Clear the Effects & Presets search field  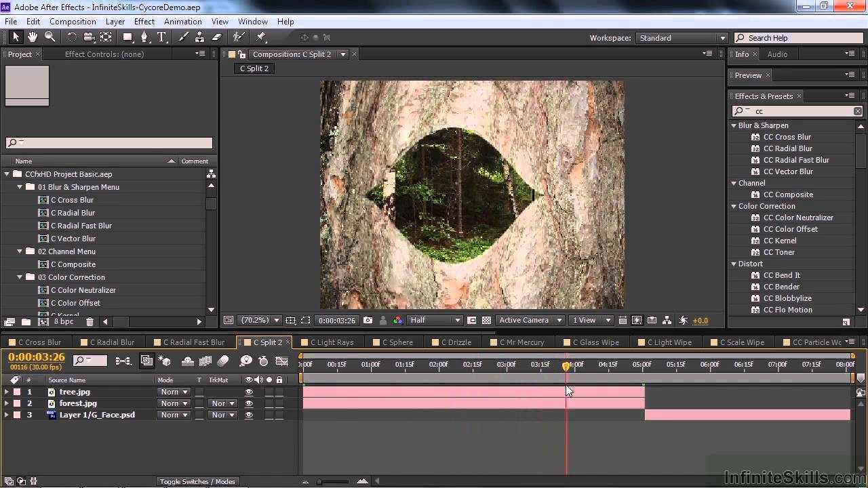pos(858,111)
